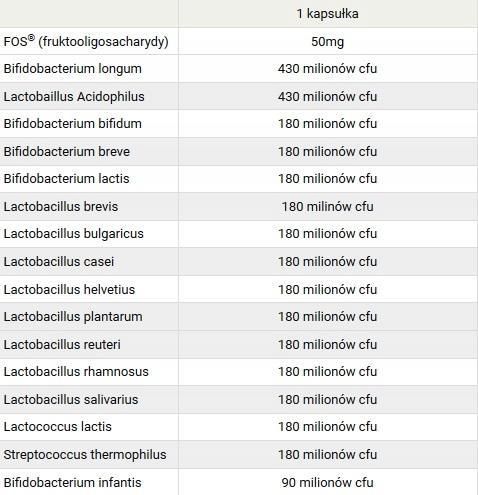Screen dimensions: 478x495
Task: Select the FOS (fruktooligosacharydy) row label
Action: pyautogui.click(x=86, y=41)
